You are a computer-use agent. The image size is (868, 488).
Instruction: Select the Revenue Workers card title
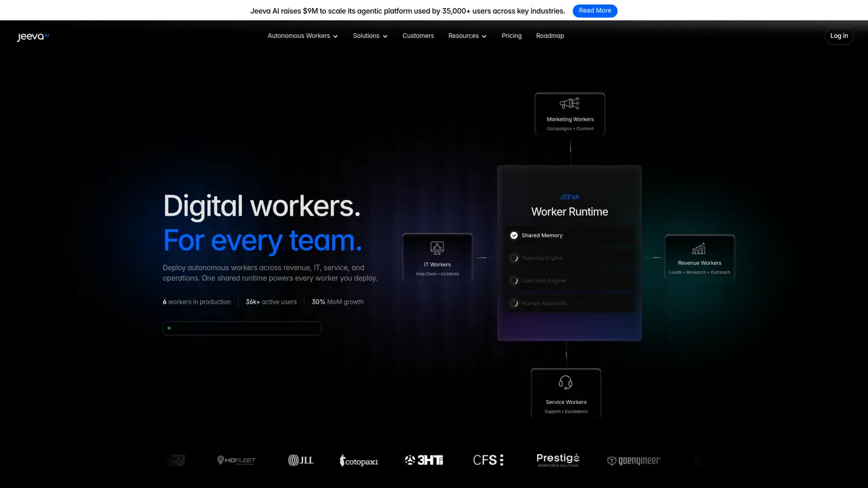pos(699,263)
